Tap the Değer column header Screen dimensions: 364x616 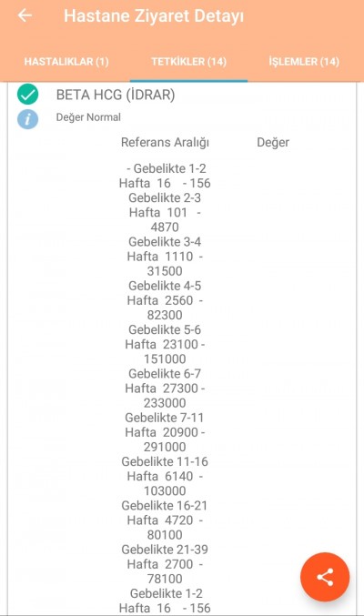pos(273,142)
